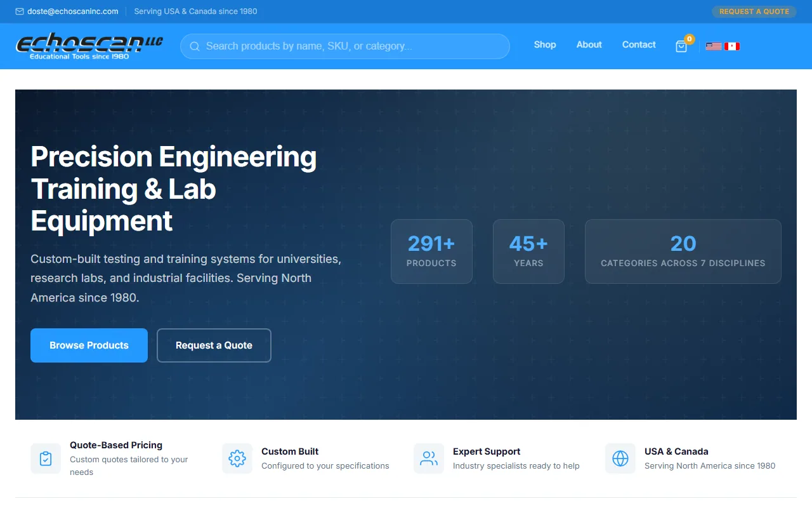Click the cart item count badge

tap(690, 39)
